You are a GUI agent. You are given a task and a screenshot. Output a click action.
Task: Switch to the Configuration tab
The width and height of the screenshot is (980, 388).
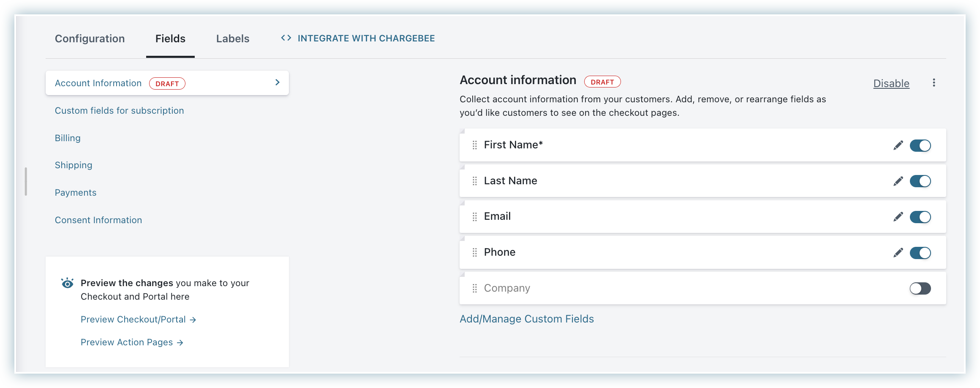point(90,38)
